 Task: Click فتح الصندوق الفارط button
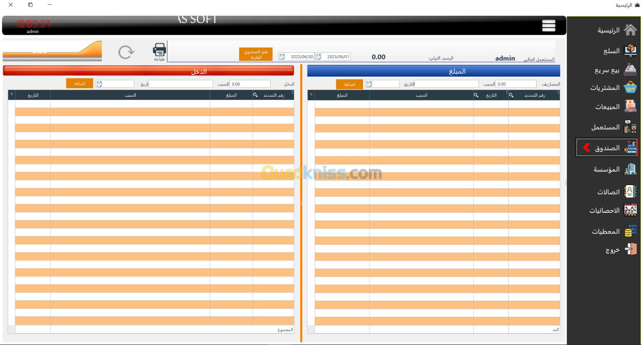pyautogui.click(x=256, y=54)
